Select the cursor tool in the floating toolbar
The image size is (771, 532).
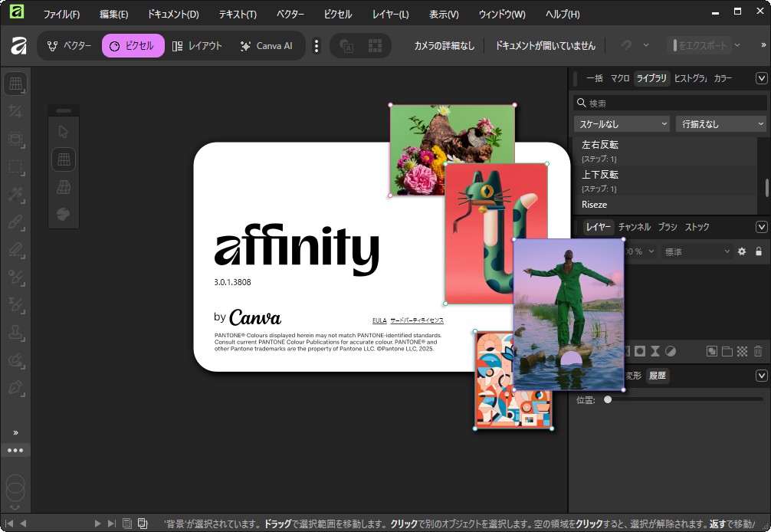64,131
